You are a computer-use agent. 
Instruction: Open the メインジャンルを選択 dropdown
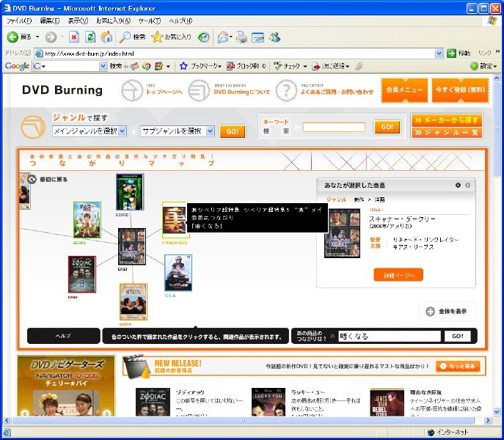pyautogui.click(x=122, y=131)
